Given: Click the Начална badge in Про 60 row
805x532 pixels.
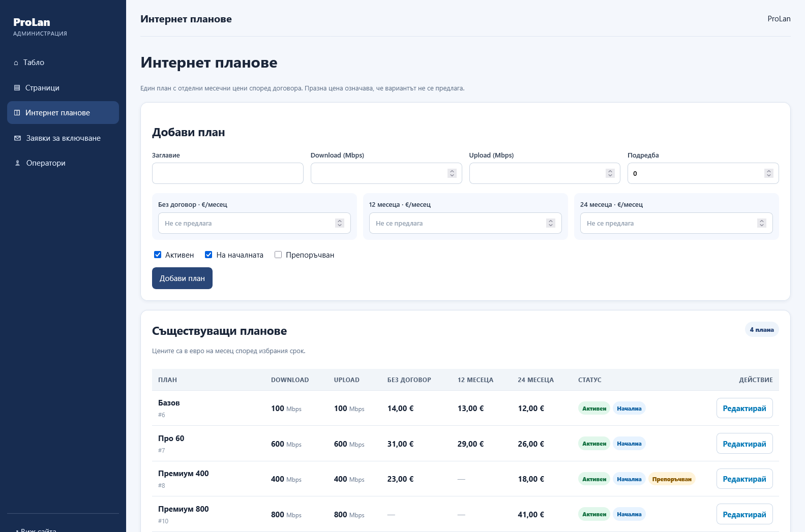Looking at the screenshot, I should pos(629,444).
